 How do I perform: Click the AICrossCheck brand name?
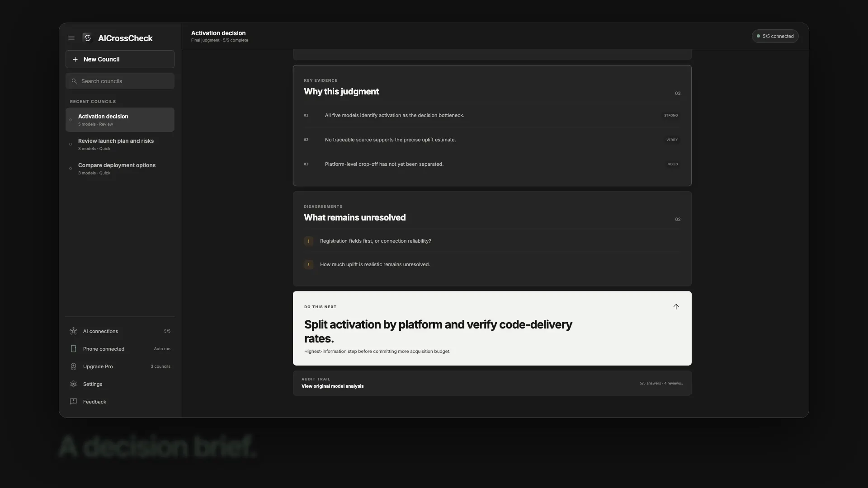[125, 38]
